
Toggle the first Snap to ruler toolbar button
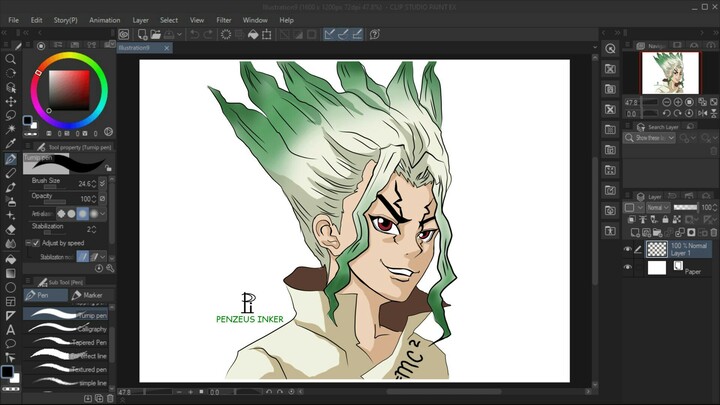point(329,34)
